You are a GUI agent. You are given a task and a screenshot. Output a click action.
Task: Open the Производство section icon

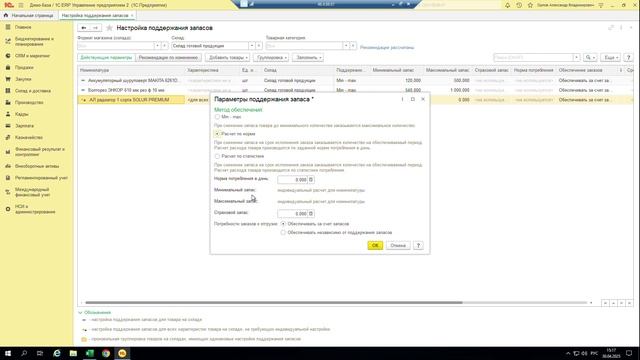tap(8, 102)
